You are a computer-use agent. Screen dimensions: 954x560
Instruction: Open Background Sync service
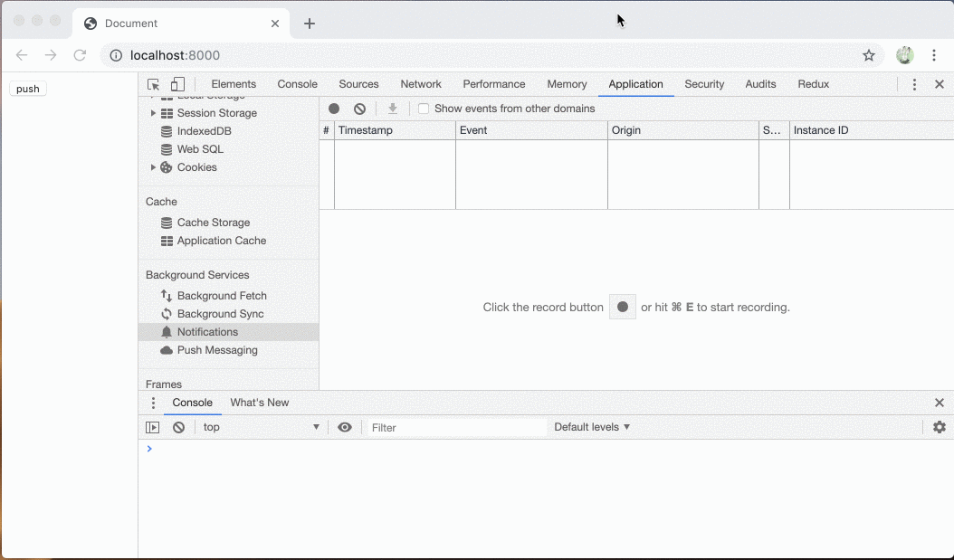(220, 314)
